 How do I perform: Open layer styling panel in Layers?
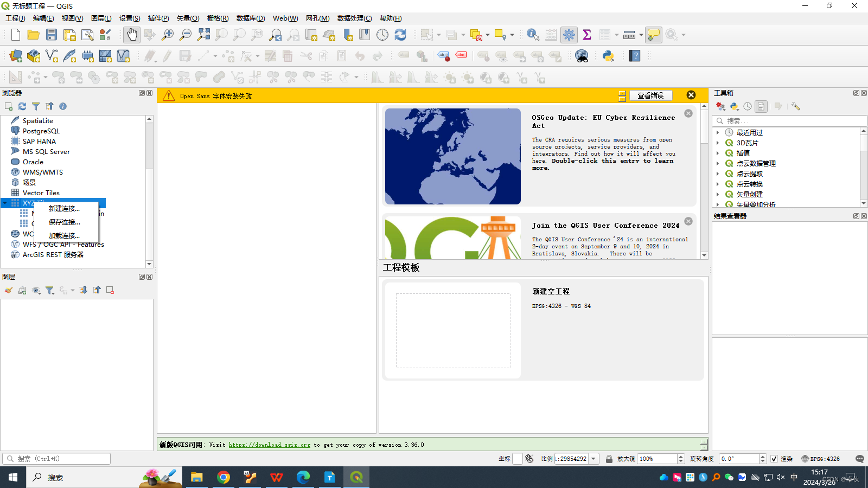9,290
